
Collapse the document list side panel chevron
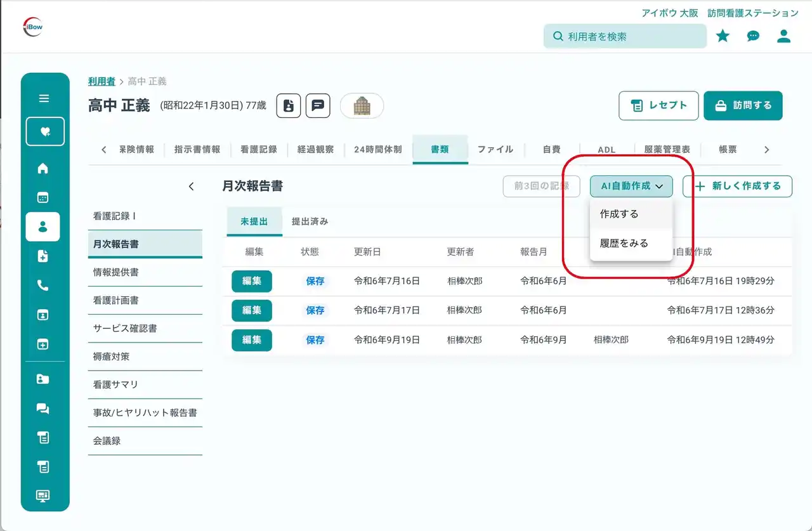191,187
